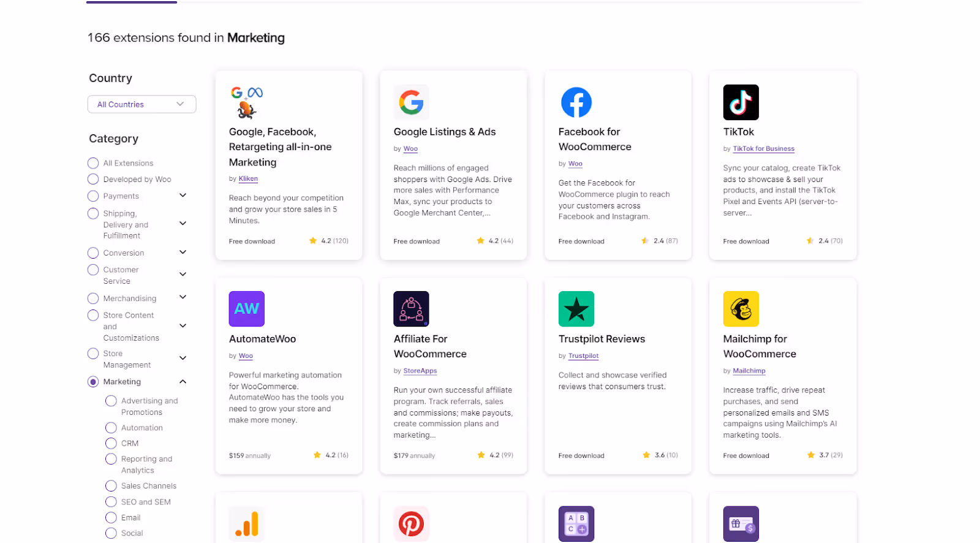Click the Affiliate For WooCommerce icon
This screenshot has height=543, width=980.
coord(411,308)
